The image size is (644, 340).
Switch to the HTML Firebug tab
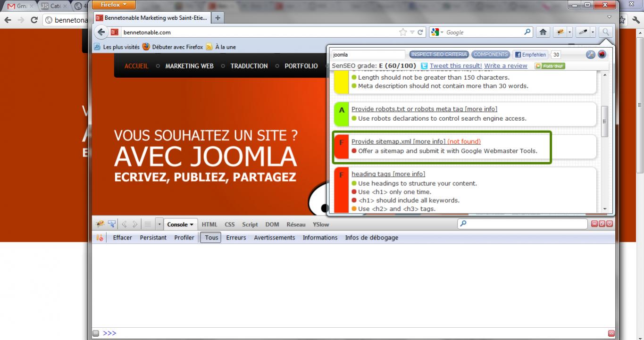(x=209, y=224)
